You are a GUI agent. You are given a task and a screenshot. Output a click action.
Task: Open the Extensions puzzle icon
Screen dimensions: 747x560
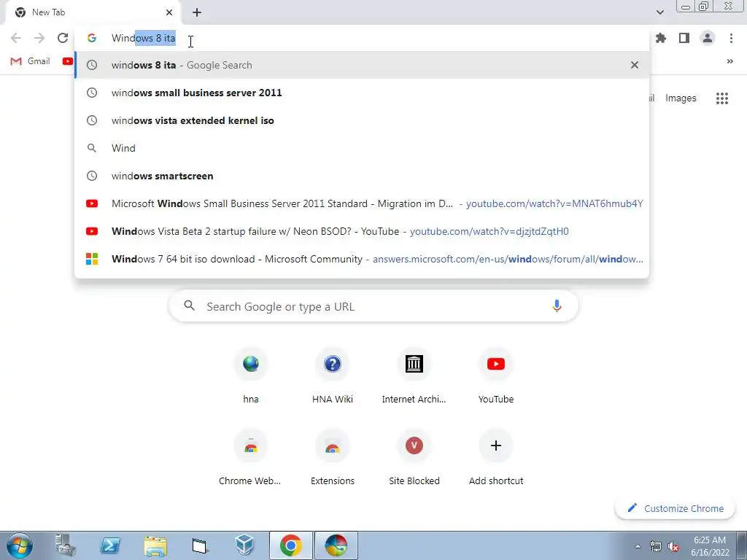[x=661, y=38]
